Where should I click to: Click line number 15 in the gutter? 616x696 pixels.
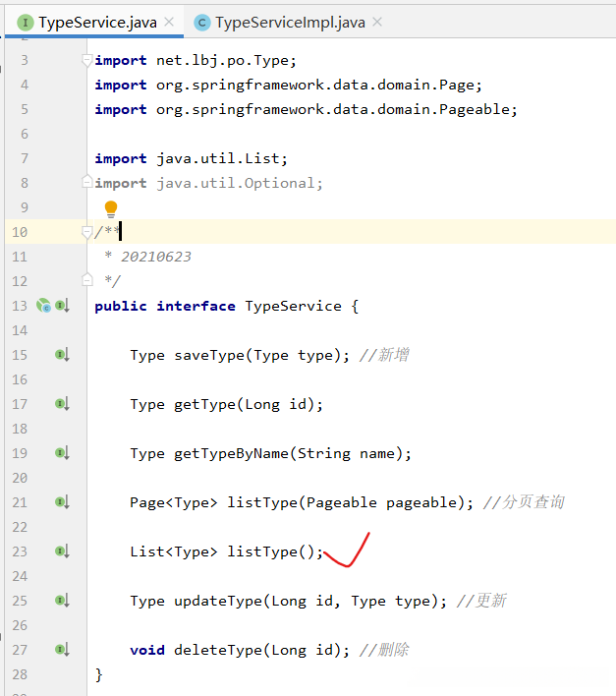tap(20, 355)
